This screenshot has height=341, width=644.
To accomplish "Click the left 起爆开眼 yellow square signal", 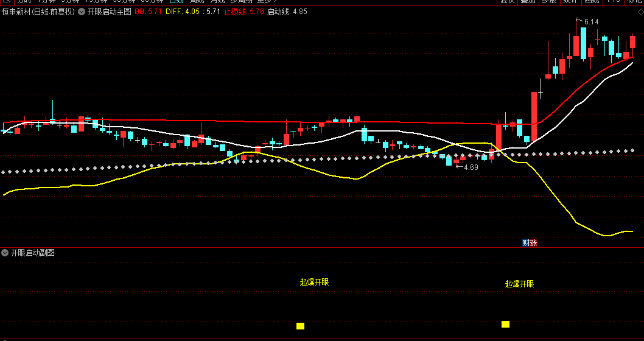I will (x=300, y=326).
